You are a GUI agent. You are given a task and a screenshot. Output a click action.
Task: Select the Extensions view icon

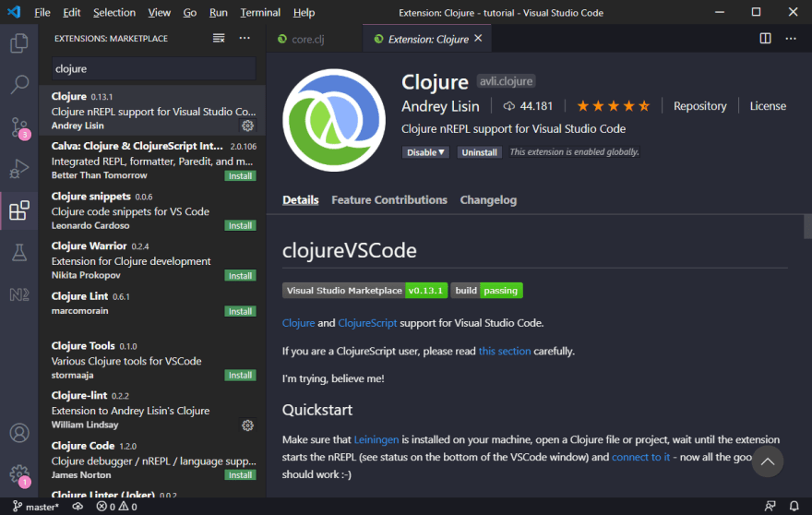click(19, 210)
